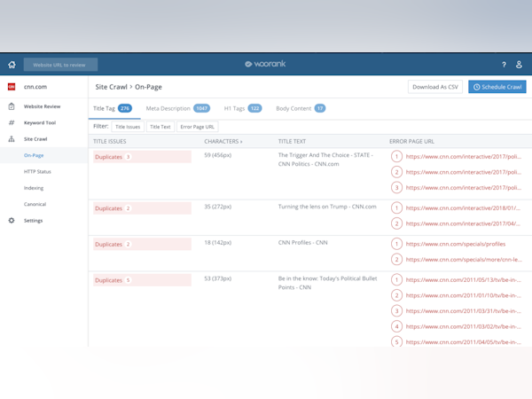532x399 pixels.
Task: Open first URL for Trigger And Choice
Action: point(463,156)
